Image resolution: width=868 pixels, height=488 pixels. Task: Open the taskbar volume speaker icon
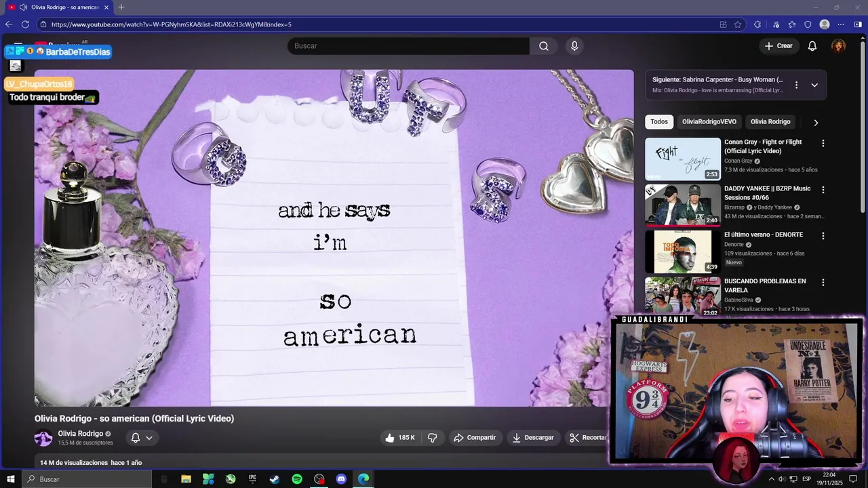(x=782, y=479)
